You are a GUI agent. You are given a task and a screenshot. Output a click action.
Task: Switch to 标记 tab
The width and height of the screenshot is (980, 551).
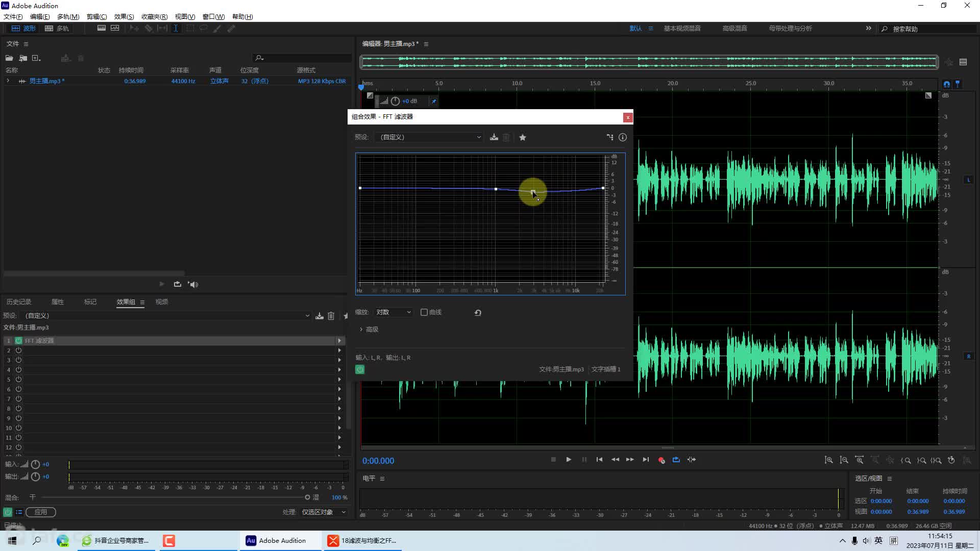coord(90,302)
